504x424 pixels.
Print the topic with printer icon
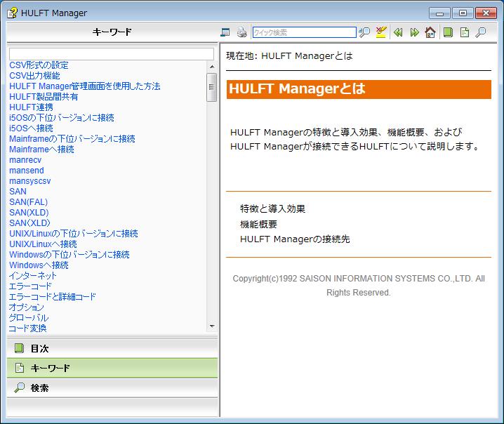click(241, 32)
